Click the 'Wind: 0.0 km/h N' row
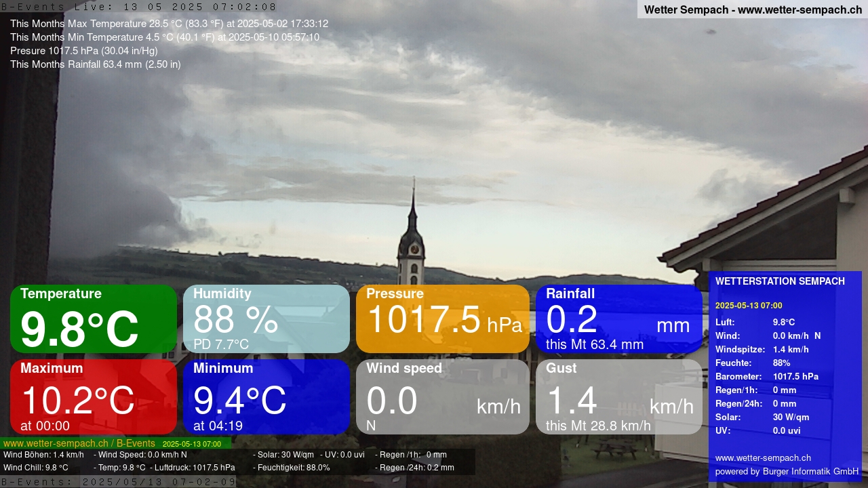The width and height of the screenshot is (868, 488). pyautogui.click(x=768, y=336)
